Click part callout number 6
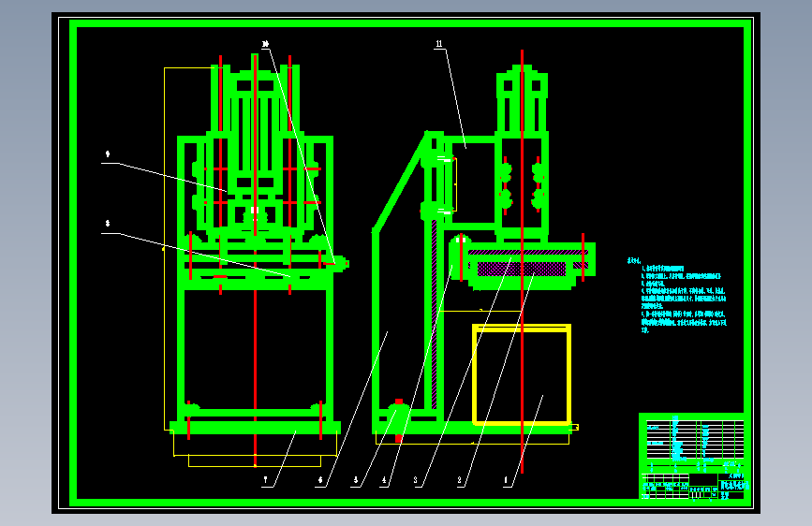812x526 pixels. pos(320,480)
